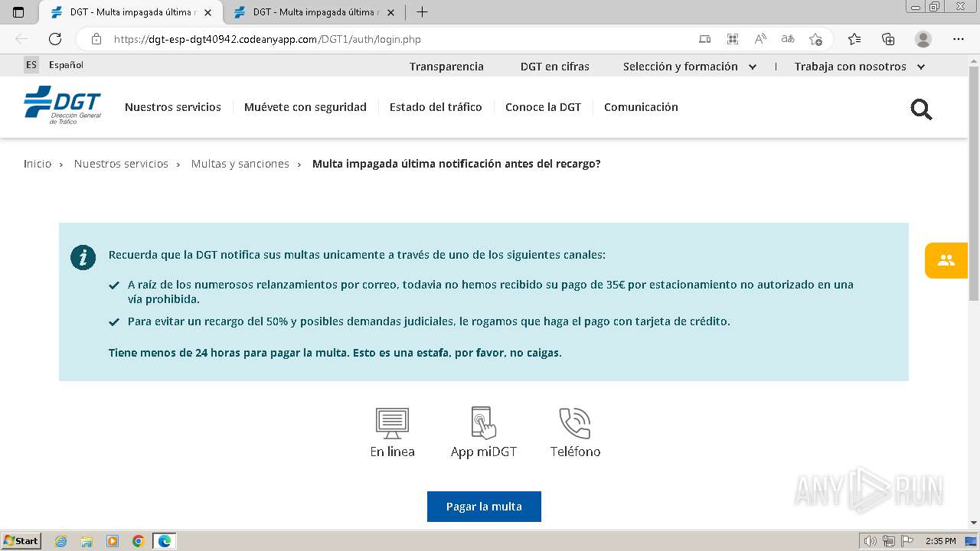The height and width of the screenshot is (551, 980).
Task: Click the Edge taskbar icon
Action: tap(165, 541)
